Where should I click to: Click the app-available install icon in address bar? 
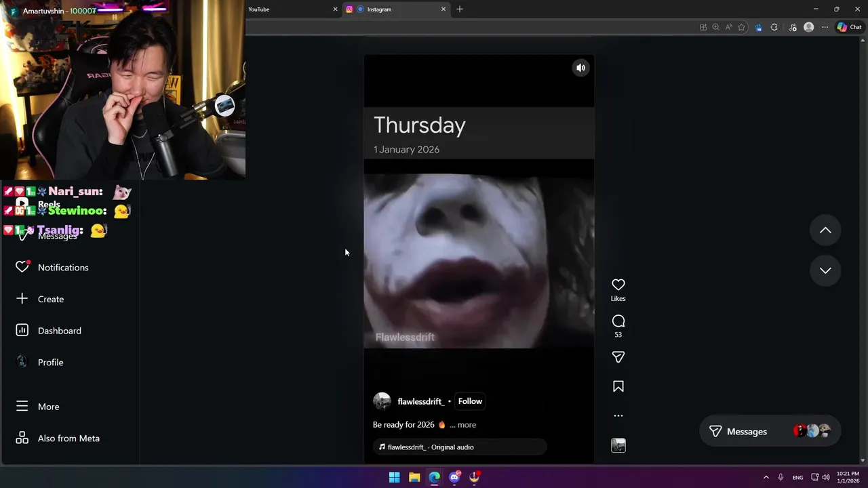click(x=703, y=27)
